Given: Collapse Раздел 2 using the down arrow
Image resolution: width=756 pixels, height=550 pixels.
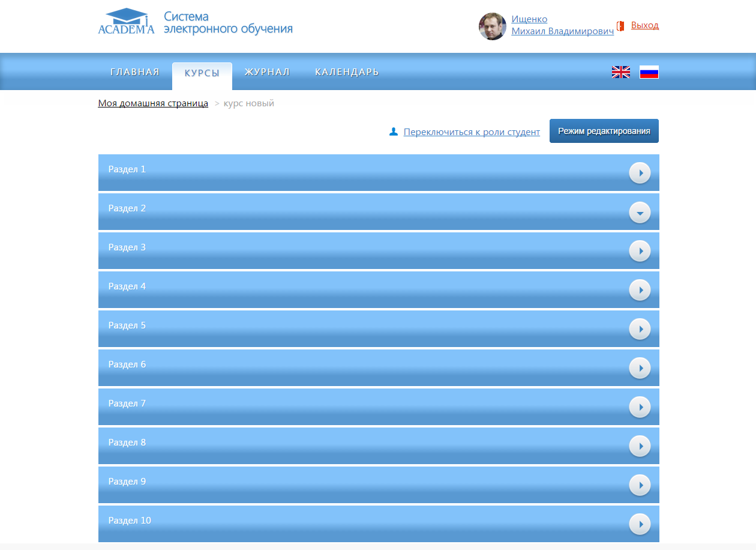Looking at the screenshot, I should pyautogui.click(x=640, y=212).
